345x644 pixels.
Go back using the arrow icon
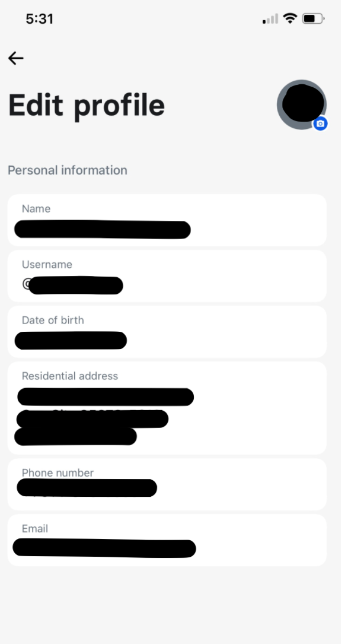click(16, 58)
